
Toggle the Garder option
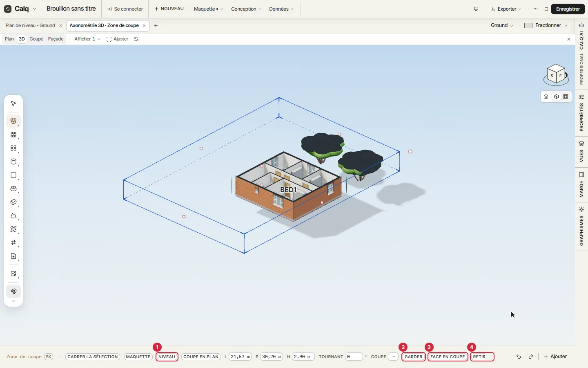point(414,357)
